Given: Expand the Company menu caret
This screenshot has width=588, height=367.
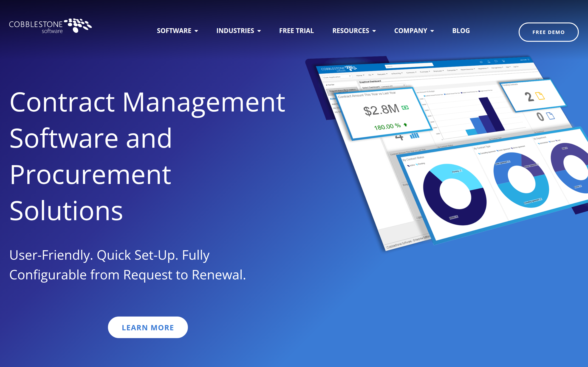Looking at the screenshot, I should (x=432, y=31).
